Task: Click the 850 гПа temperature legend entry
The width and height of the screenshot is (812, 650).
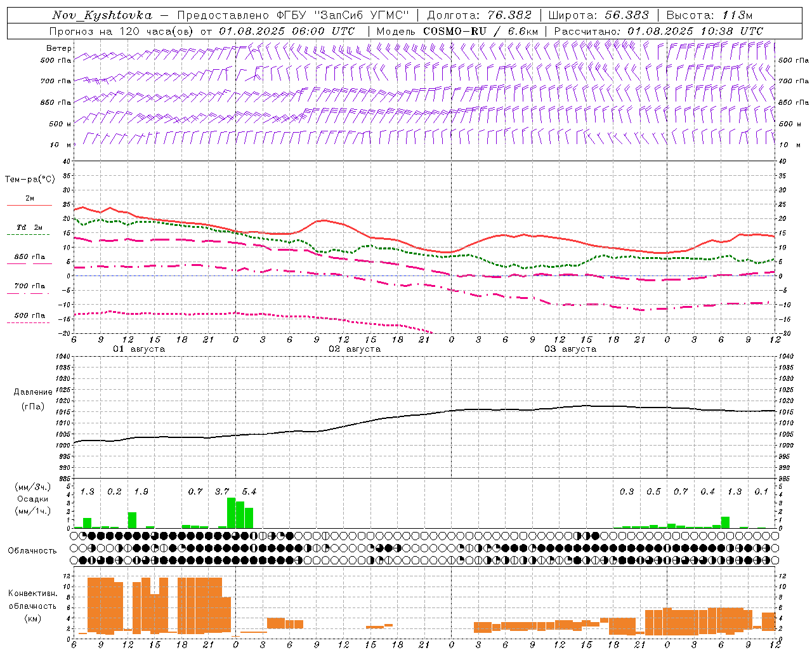Action: click(x=29, y=257)
